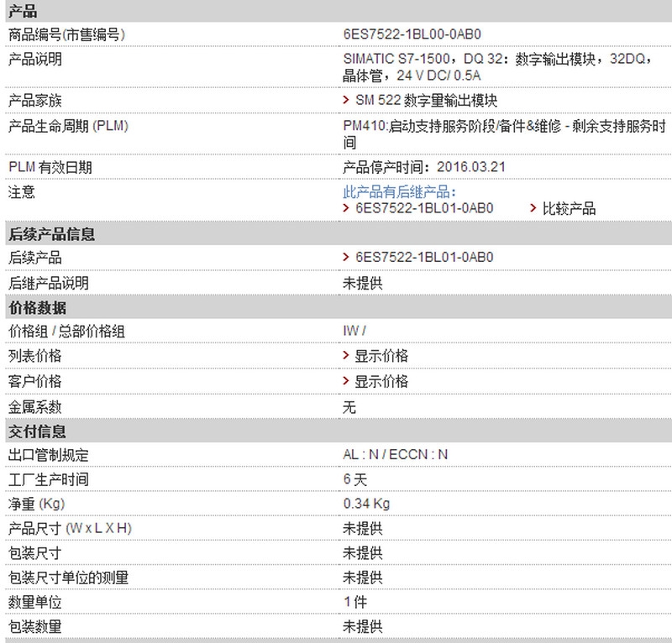Click the 产品停产时间: 2016.03.21 value
672x643 pixels.
(x=424, y=167)
